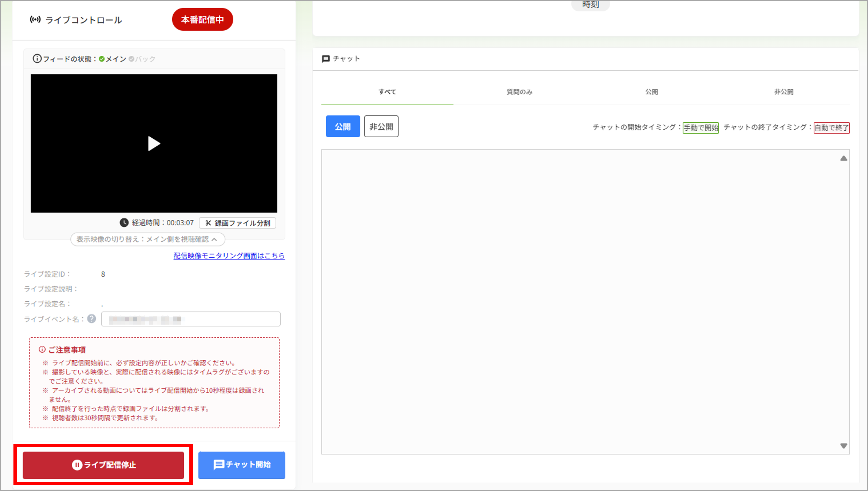Click the scissors 録画ファイル分割 button
868x491 pixels.
(x=238, y=223)
